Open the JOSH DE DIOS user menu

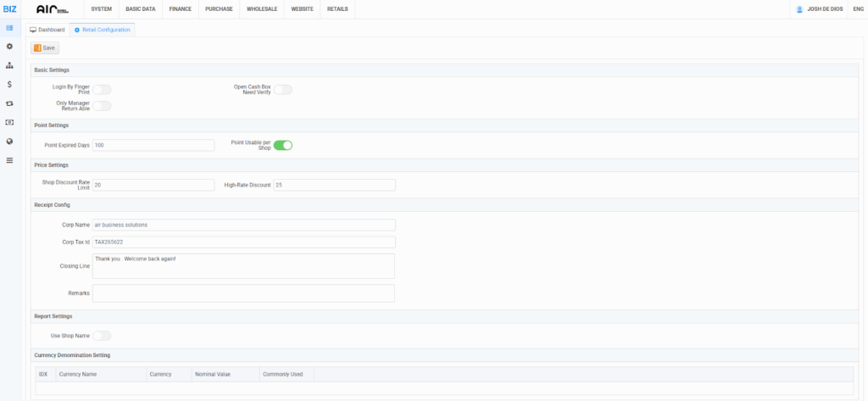tap(819, 8)
